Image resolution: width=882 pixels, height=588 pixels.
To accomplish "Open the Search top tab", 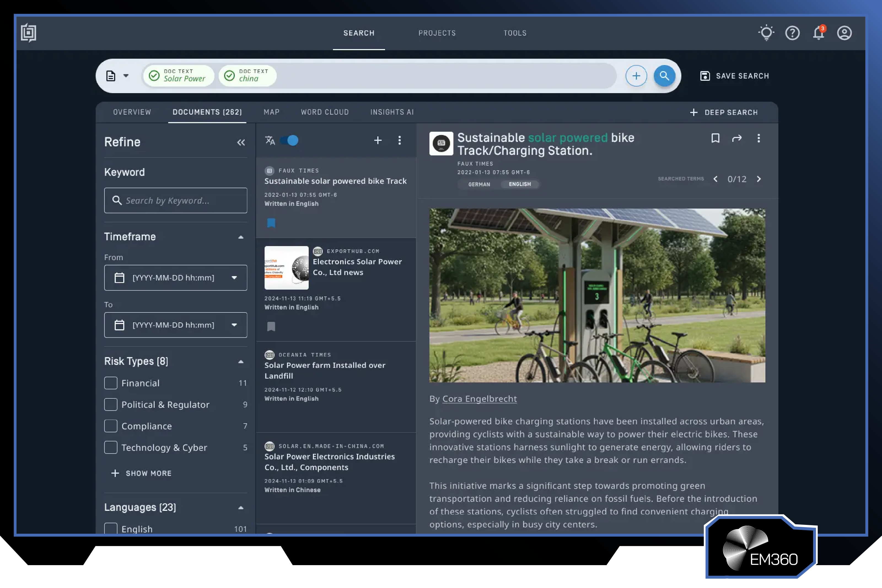I will pos(359,33).
